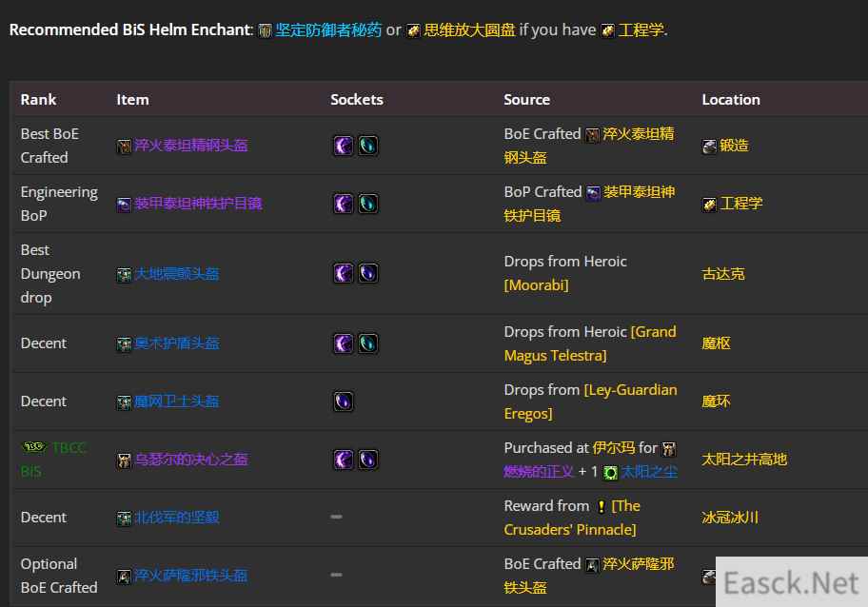This screenshot has height=607, width=868.
Task: Click the 淬火泰坦精钢头盔 icon in Item column
Action: point(124,146)
